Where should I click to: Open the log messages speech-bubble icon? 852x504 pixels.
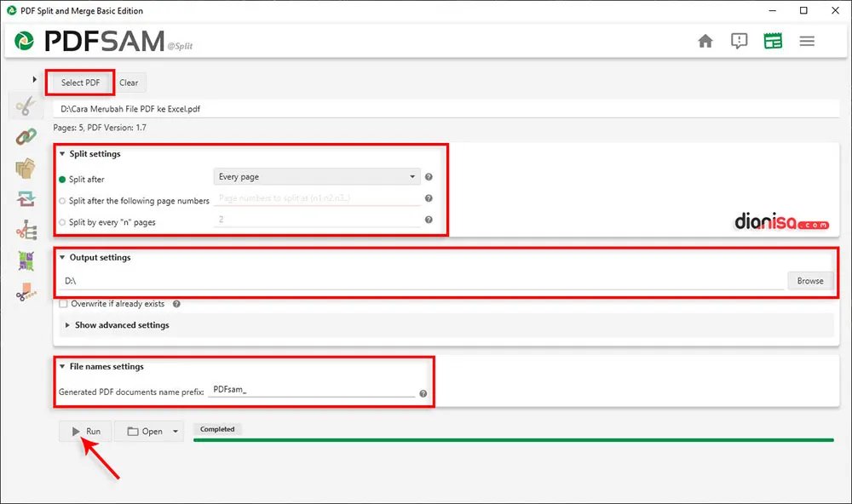coord(739,41)
